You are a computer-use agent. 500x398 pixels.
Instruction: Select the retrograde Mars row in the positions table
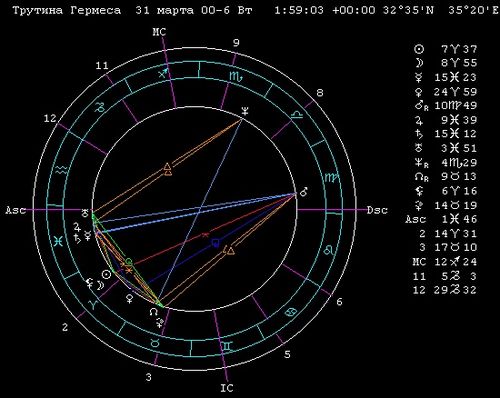[446, 106]
